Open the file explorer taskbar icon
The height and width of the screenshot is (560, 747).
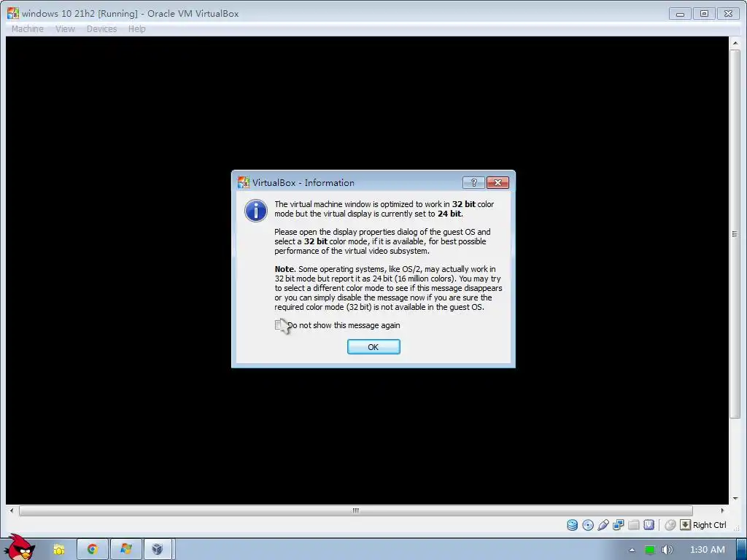pos(59,550)
